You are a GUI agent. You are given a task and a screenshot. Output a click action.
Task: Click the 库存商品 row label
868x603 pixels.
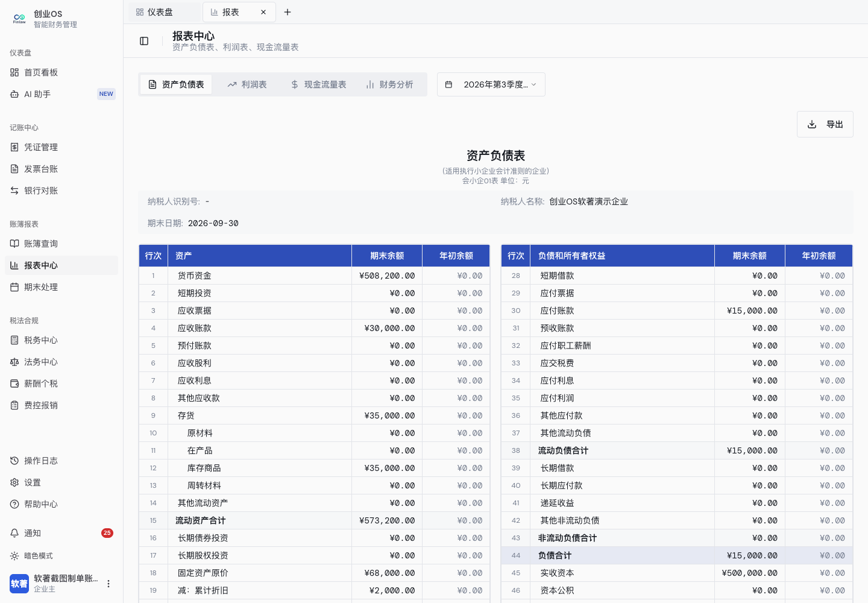click(x=204, y=468)
